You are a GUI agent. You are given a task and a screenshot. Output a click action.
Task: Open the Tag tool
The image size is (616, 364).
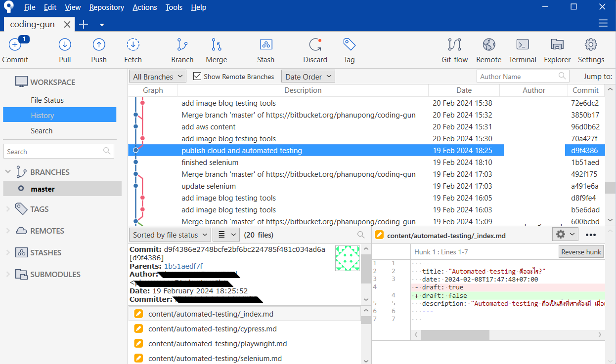tap(350, 50)
